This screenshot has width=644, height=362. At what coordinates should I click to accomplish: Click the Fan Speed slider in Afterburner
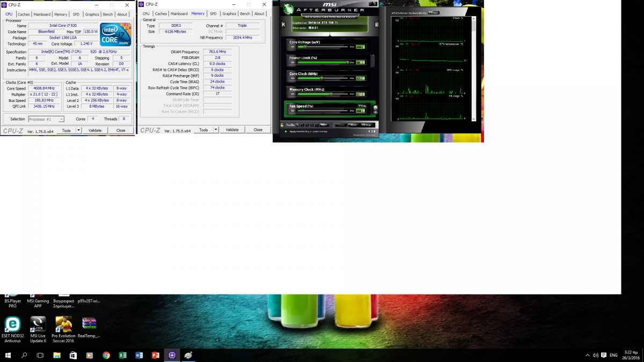pyautogui.click(x=322, y=111)
